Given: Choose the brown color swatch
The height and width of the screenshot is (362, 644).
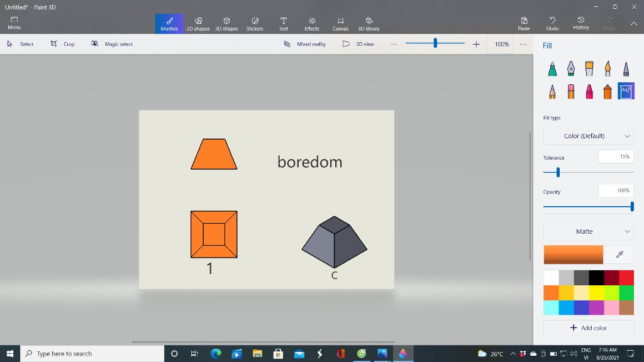Looking at the screenshot, I should click(626, 307).
